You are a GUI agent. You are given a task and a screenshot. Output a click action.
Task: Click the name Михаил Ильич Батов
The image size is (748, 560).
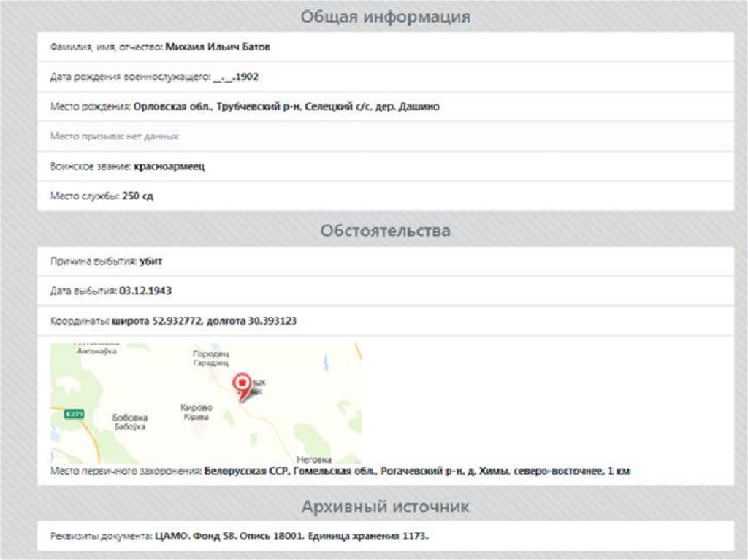point(218,47)
